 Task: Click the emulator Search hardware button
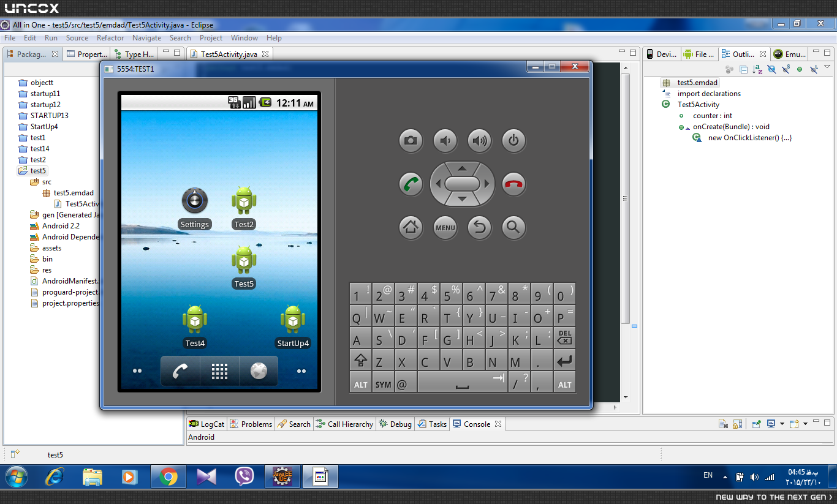tap(514, 227)
